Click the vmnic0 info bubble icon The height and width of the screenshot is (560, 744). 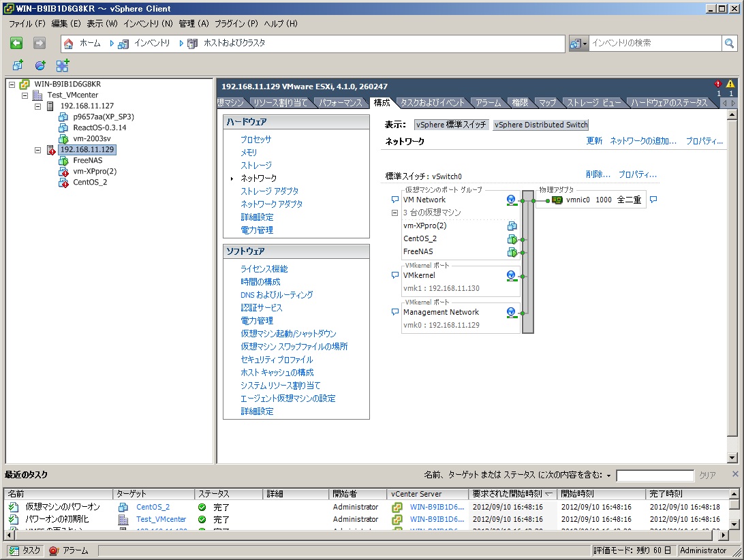pyautogui.click(x=653, y=200)
